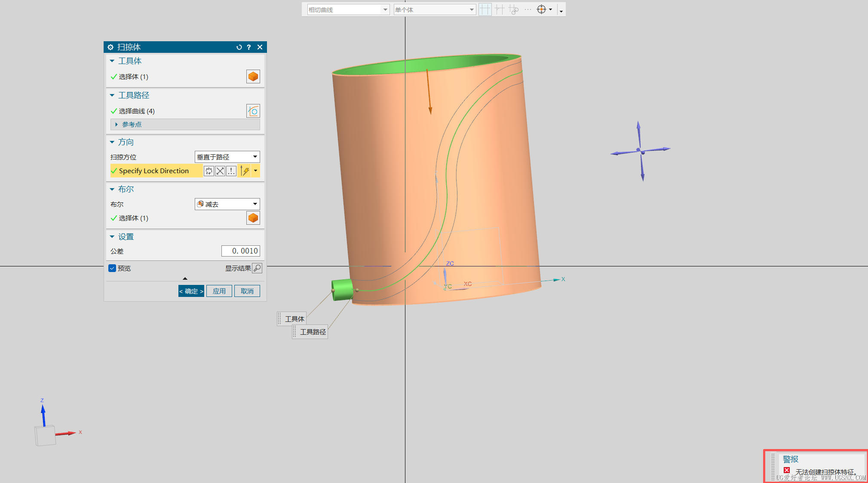Click the three-dots more options icon
868x483 pixels.
[x=528, y=9]
